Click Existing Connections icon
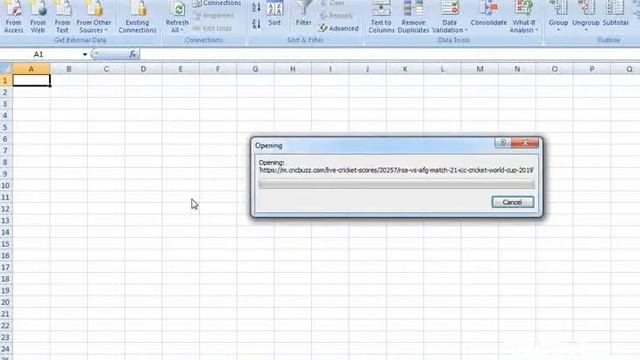The image size is (640, 360). click(x=137, y=17)
